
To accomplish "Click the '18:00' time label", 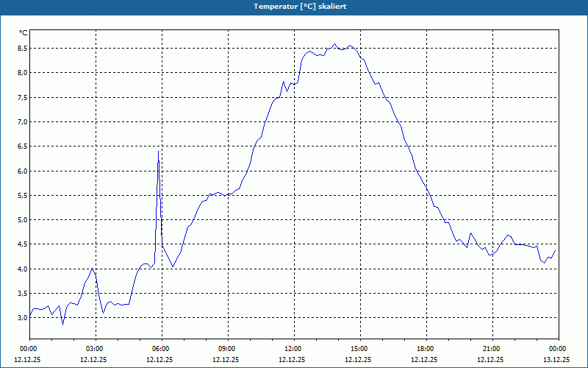I will pyautogui.click(x=426, y=349).
